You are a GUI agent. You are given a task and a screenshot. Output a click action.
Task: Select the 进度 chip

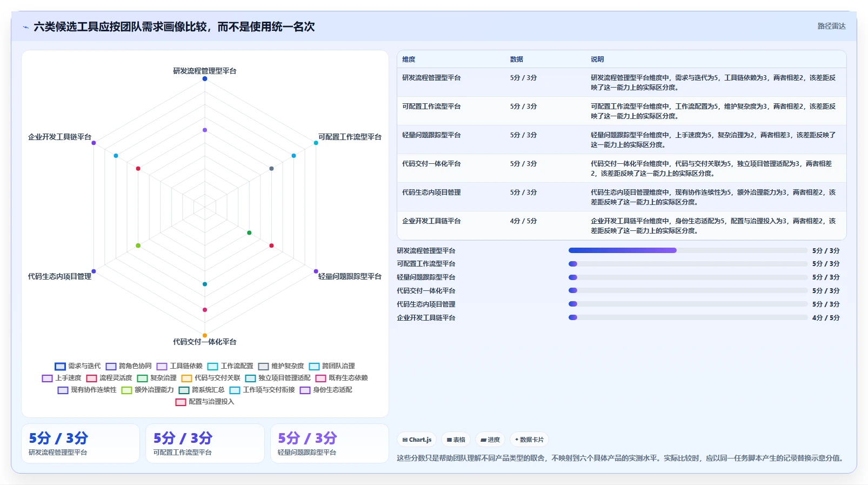click(x=490, y=440)
